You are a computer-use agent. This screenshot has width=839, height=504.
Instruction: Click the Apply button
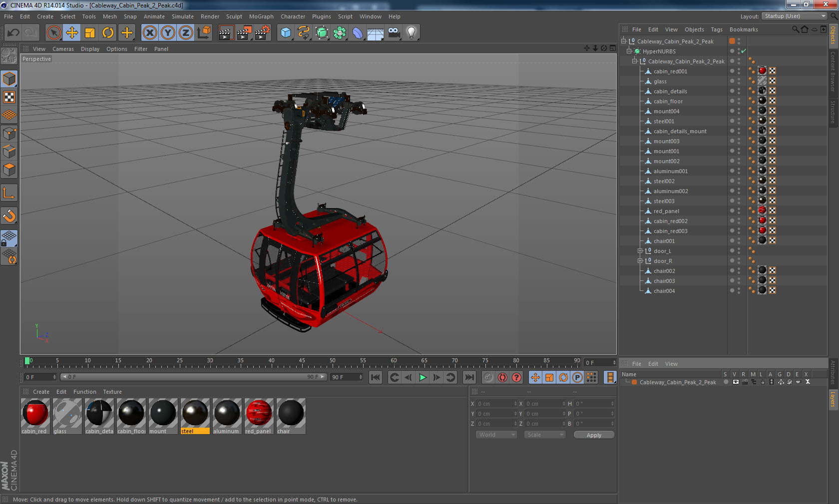pos(594,435)
